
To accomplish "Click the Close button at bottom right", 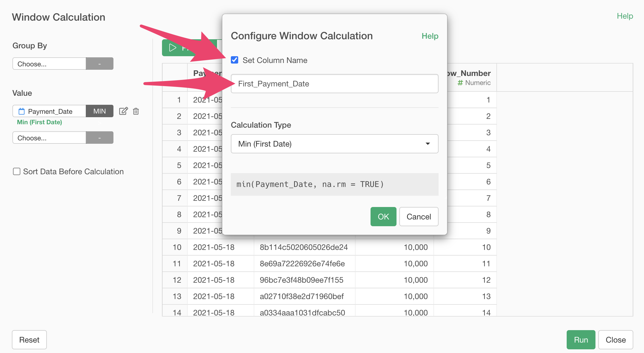I will tap(615, 340).
